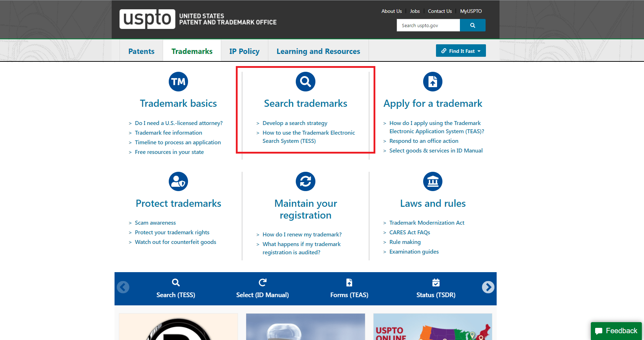
Task: Click the Forms (TEAS) carousel label
Action: (349, 295)
